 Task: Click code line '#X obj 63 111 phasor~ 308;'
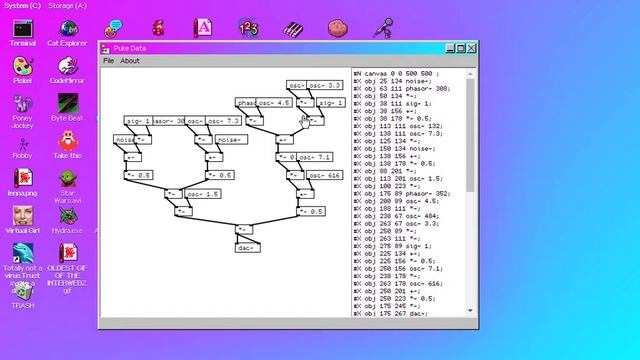tap(402, 89)
